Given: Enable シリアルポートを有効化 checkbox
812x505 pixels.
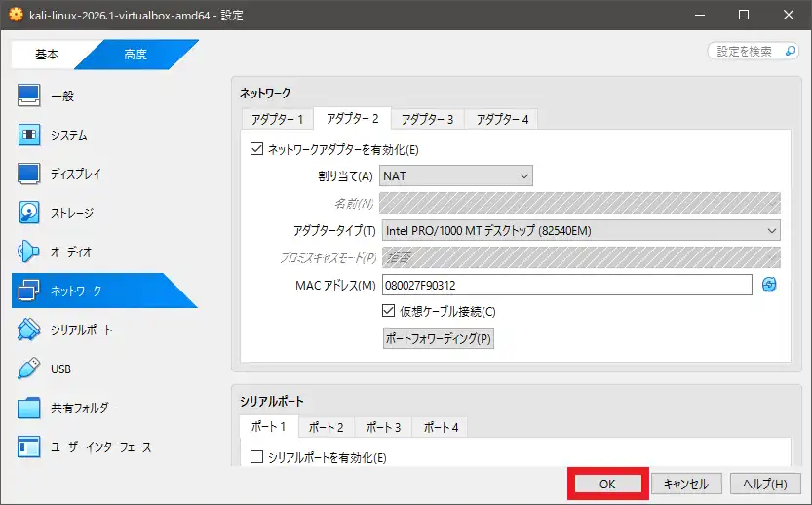Looking at the screenshot, I should coord(257,457).
